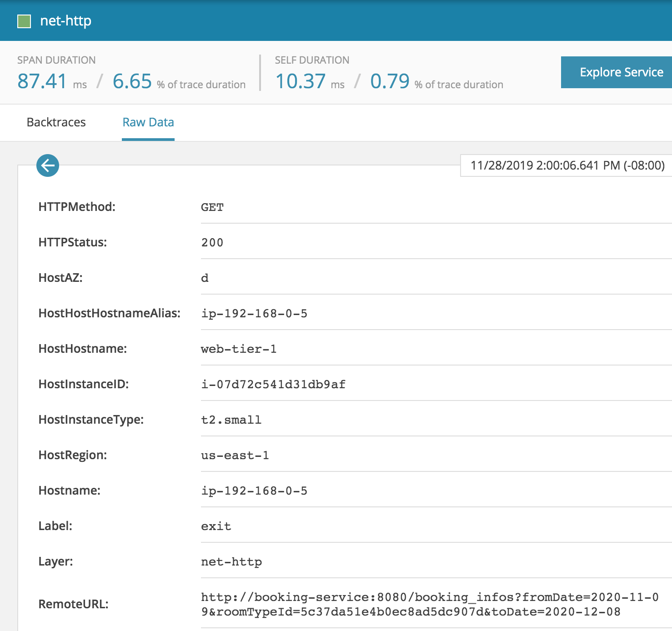Viewport: 672px width, 631px height.
Task: Click the t2.small instance type value
Action: 231,420
